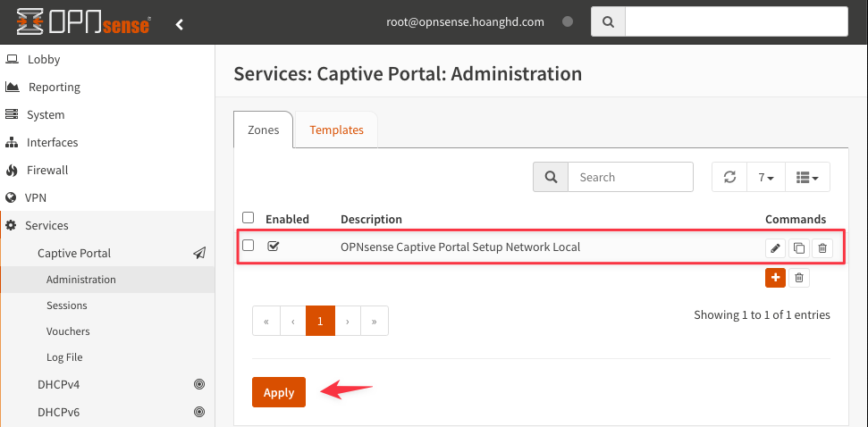Apply the captive portal changes
The width and height of the screenshot is (868, 427).
click(x=279, y=392)
